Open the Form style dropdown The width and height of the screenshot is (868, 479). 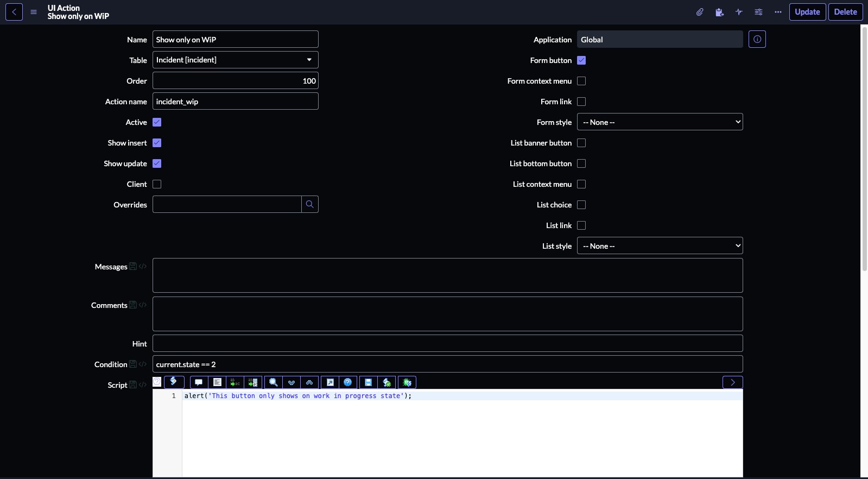click(660, 122)
